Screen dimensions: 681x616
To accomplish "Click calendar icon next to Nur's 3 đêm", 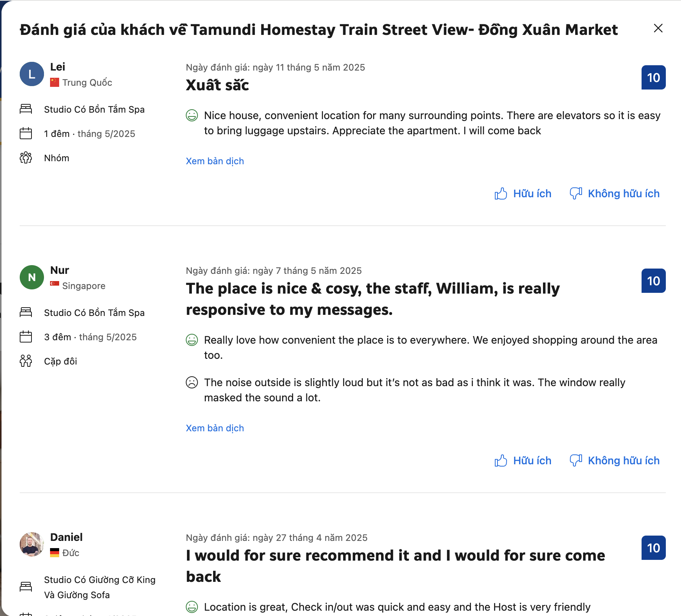I will (26, 337).
